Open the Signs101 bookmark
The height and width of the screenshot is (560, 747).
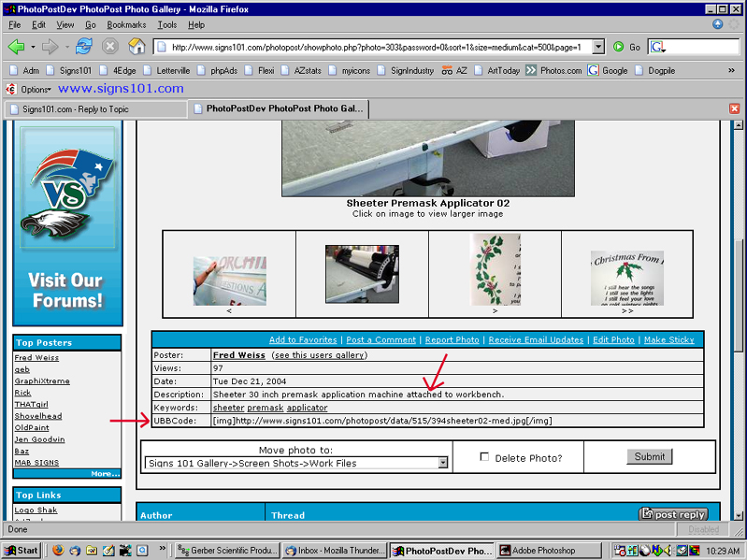point(69,70)
